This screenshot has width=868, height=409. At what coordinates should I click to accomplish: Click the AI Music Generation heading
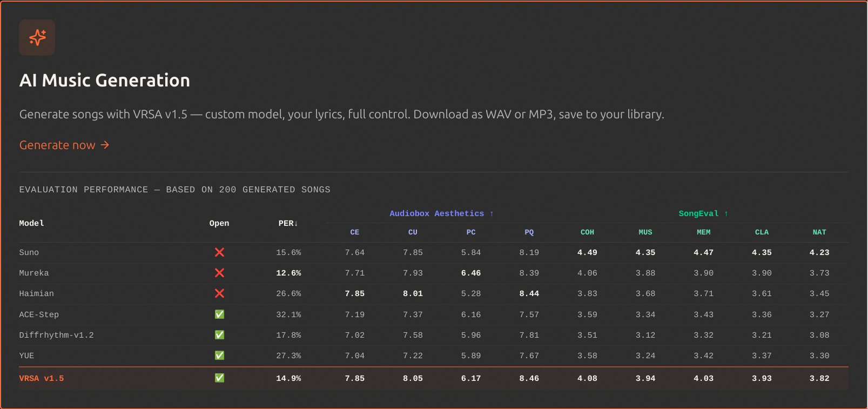click(105, 81)
